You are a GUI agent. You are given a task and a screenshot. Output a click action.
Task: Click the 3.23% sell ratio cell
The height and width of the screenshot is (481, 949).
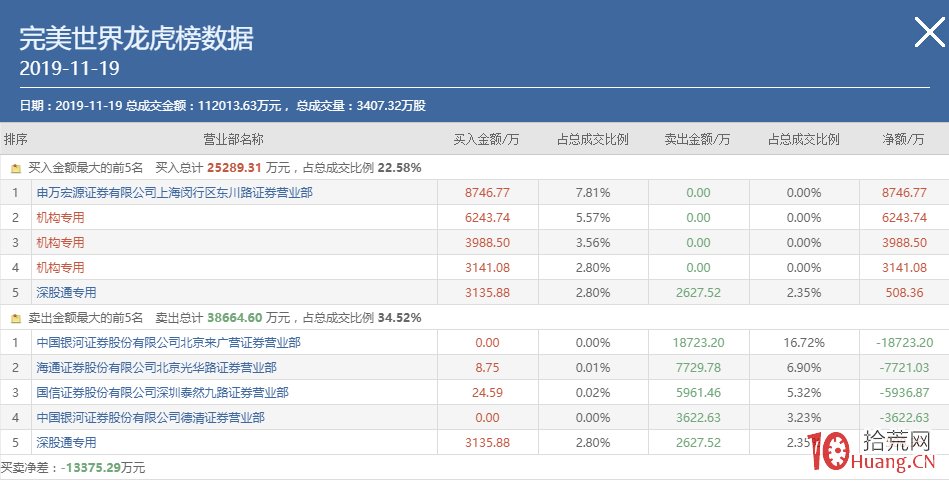coord(804,417)
